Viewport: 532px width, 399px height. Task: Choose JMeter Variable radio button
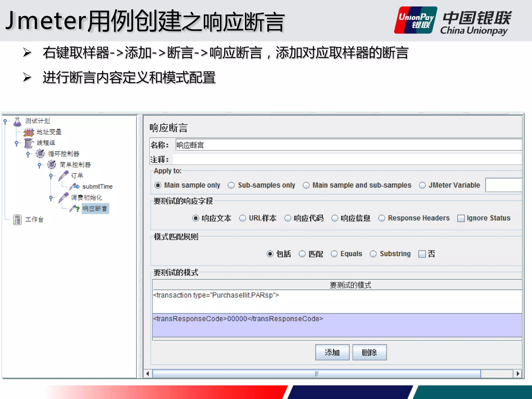[422, 185]
